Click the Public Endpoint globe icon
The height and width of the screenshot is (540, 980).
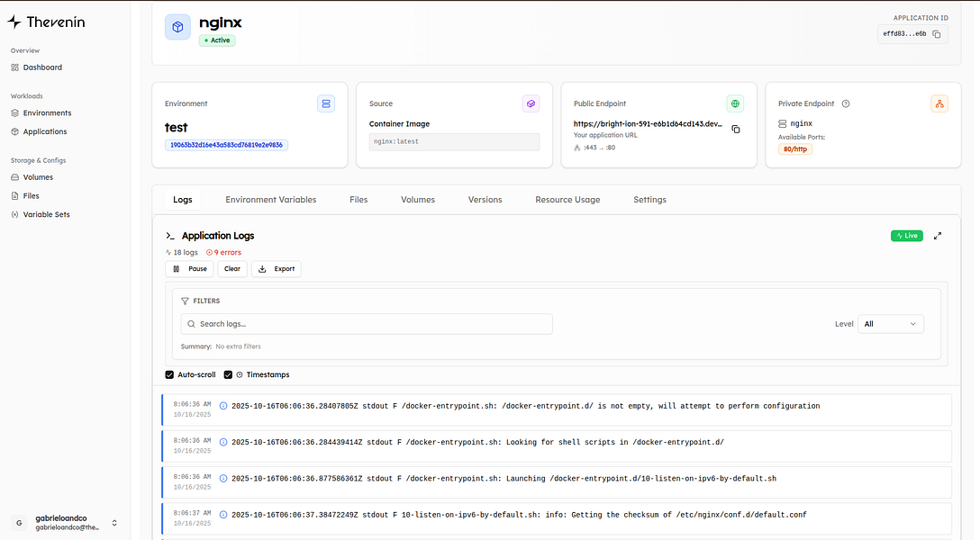pyautogui.click(x=735, y=103)
